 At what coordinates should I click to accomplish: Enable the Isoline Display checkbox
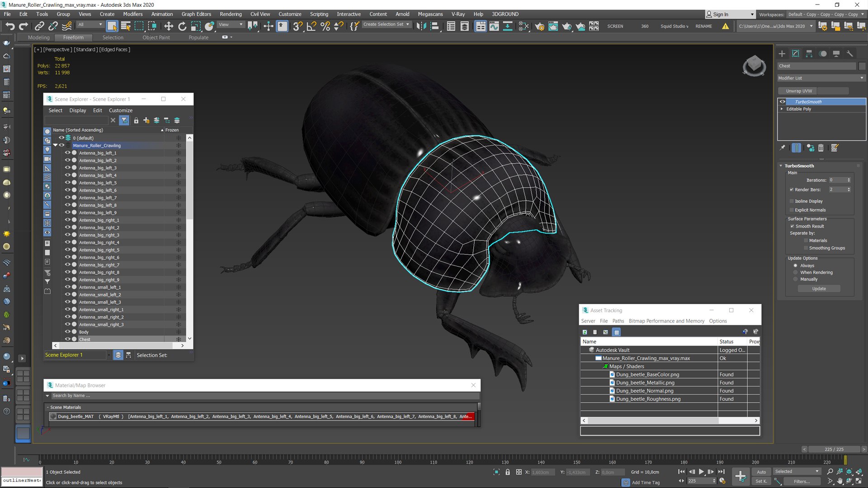(792, 201)
